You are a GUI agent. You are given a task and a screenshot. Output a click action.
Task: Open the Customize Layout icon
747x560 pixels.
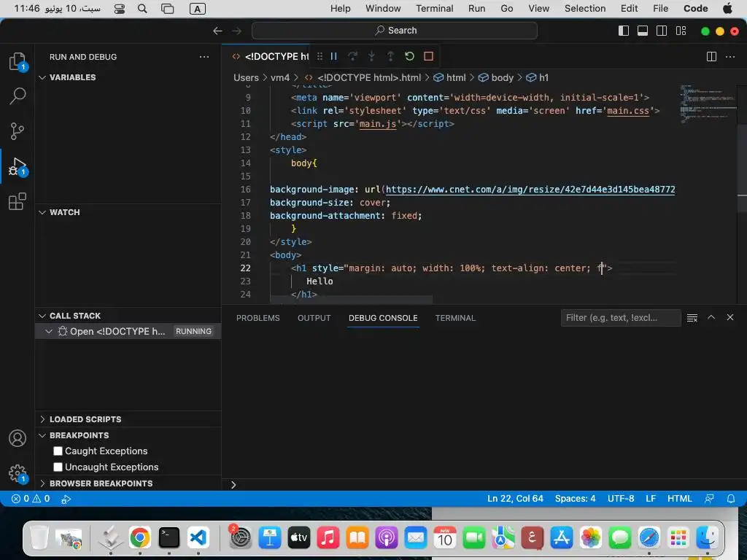(681, 31)
